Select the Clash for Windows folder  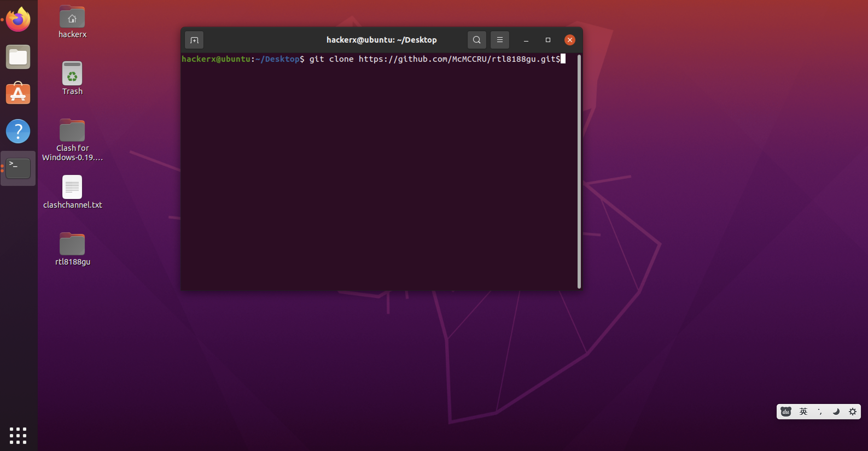[x=72, y=130]
